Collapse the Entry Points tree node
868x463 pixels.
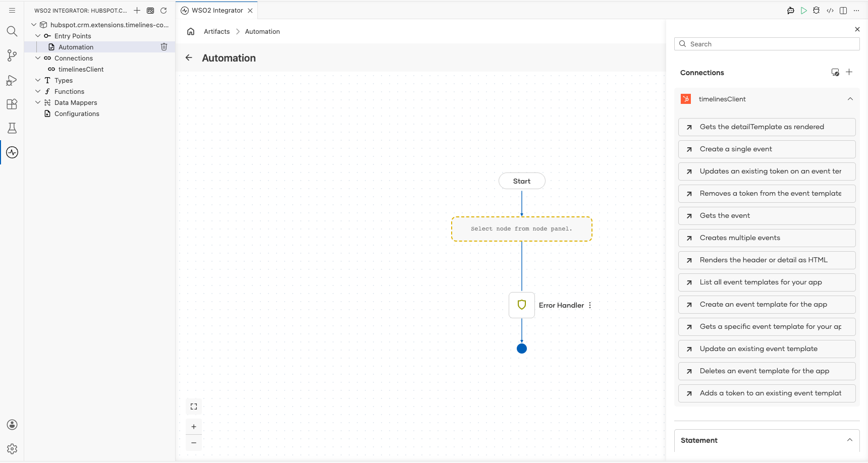(38, 36)
